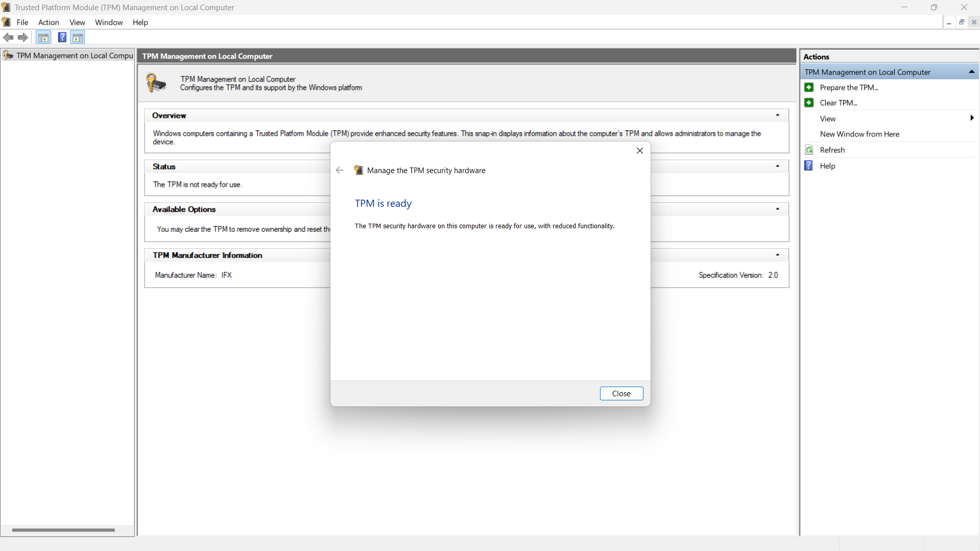Close the Manage TPM dialog with X
Image resolution: width=980 pixels, height=551 pixels.
pos(639,151)
